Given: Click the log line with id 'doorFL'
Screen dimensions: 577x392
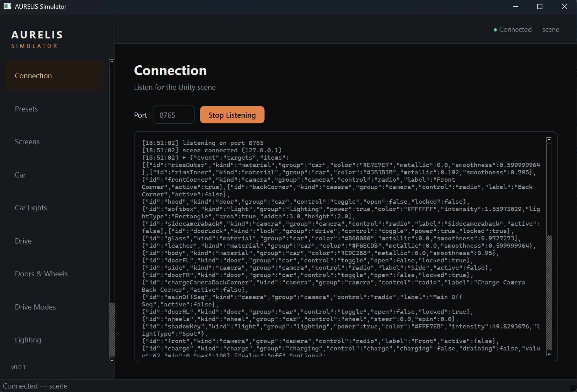Looking at the screenshot, I should coord(307,260).
